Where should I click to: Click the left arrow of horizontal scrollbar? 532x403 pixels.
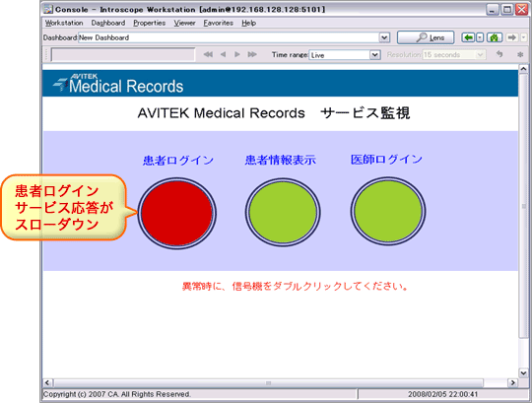pyautogui.click(x=47, y=382)
